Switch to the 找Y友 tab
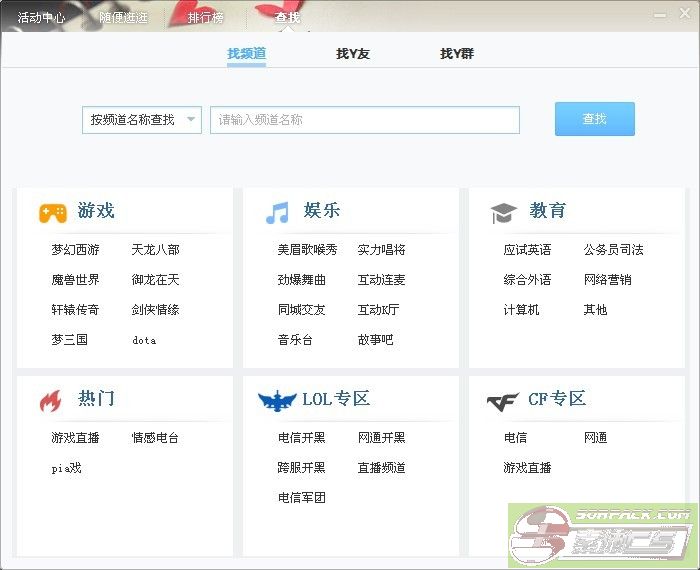Image resolution: width=700 pixels, height=570 pixels. tap(353, 54)
